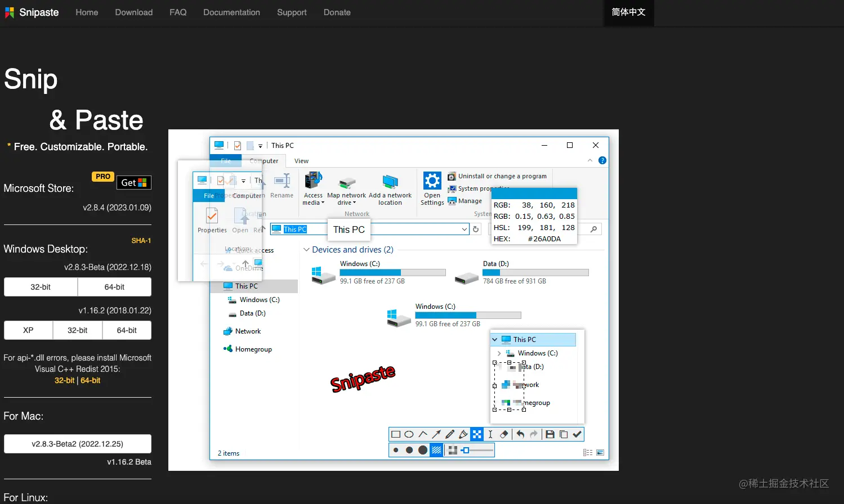Open the Explorer File ribbon tab
844x504 pixels.
[x=226, y=161]
